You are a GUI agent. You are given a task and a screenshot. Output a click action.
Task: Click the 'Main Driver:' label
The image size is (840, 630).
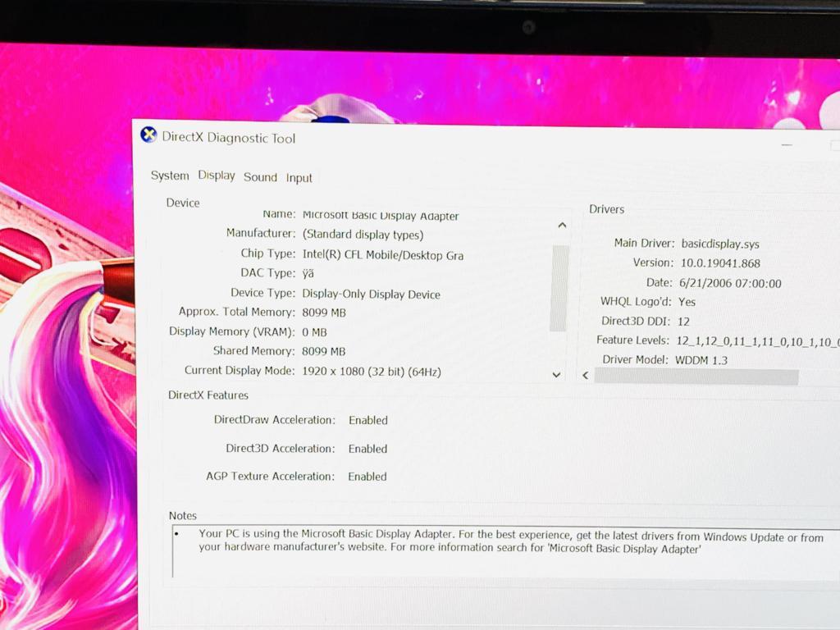(644, 243)
